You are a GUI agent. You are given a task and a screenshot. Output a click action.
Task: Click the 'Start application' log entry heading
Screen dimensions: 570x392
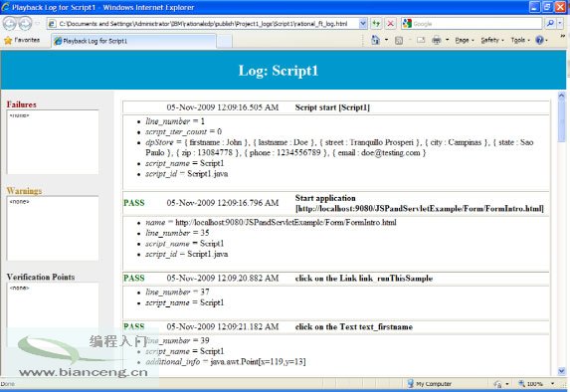pyautogui.click(x=420, y=203)
